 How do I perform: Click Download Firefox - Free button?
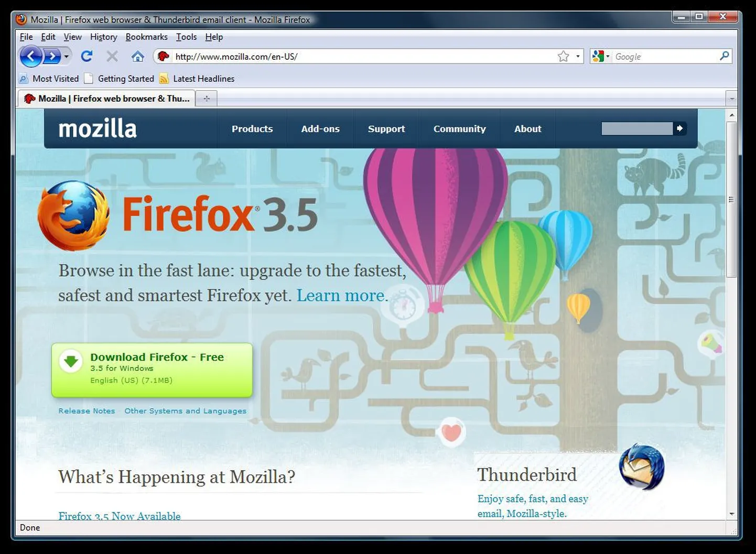pyautogui.click(x=152, y=370)
